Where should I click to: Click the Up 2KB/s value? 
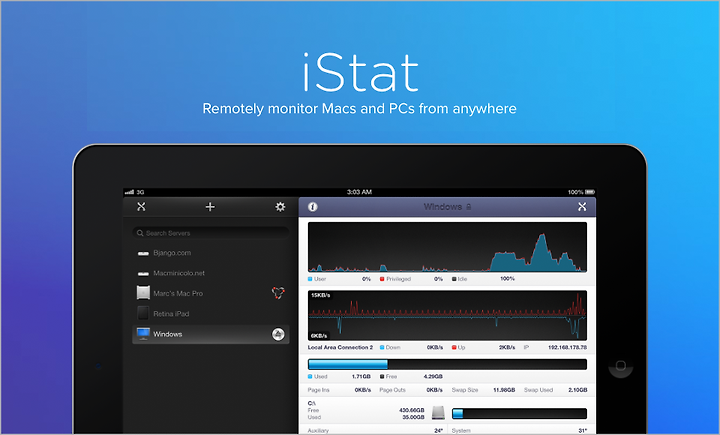(507, 347)
